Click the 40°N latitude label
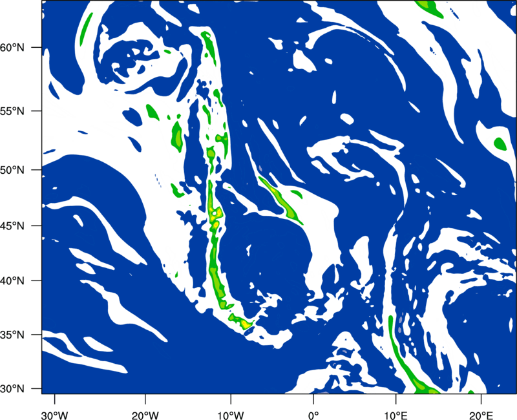Screen dimensions: 517x420 pos(12,281)
